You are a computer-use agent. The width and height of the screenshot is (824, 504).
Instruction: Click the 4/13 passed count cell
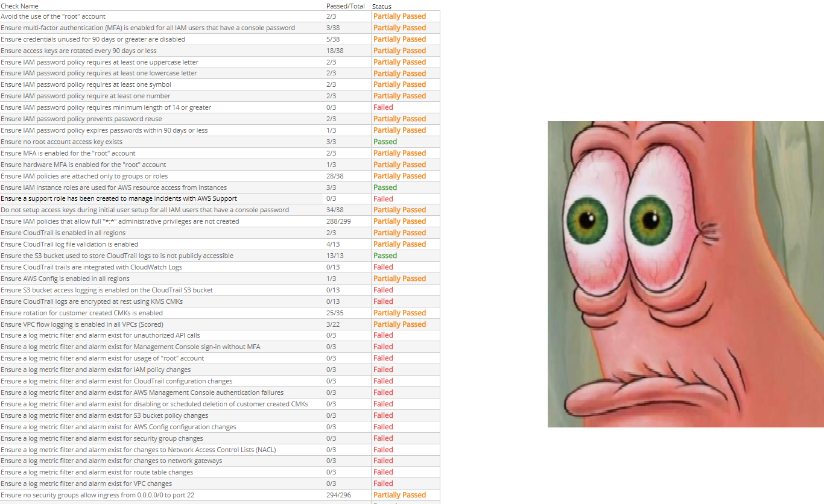coord(333,244)
